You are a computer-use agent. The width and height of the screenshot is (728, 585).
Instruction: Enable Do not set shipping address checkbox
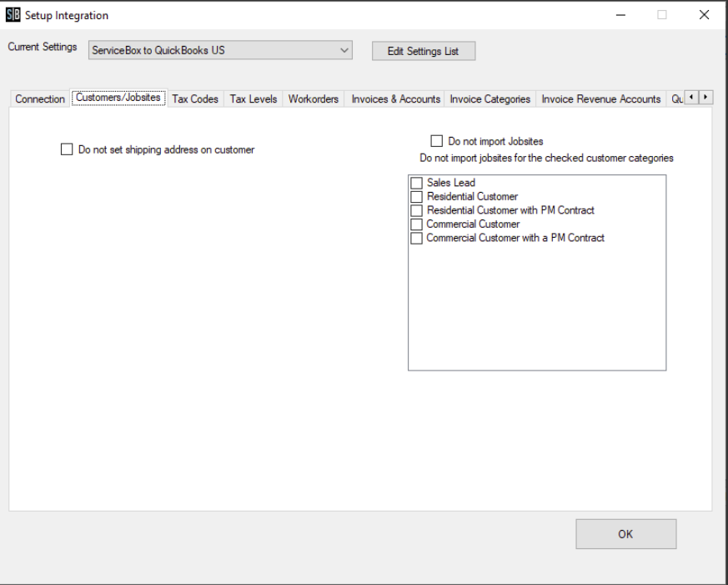pyautogui.click(x=67, y=149)
